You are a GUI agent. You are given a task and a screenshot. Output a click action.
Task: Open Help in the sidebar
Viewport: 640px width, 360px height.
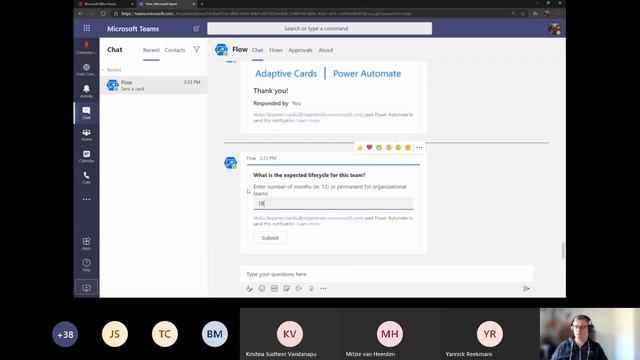point(86,265)
